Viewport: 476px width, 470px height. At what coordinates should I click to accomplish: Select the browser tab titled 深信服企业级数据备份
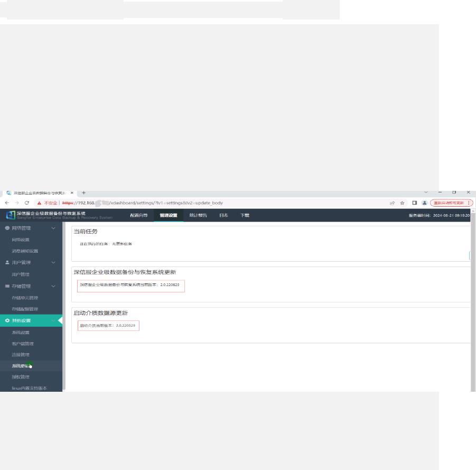tap(40, 192)
